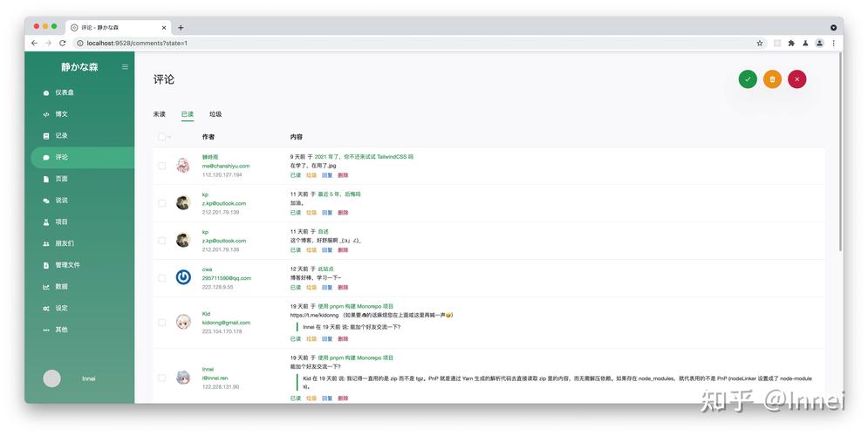
Task: Open the 管理文件 menu label in sidebar
Action: [67, 265]
